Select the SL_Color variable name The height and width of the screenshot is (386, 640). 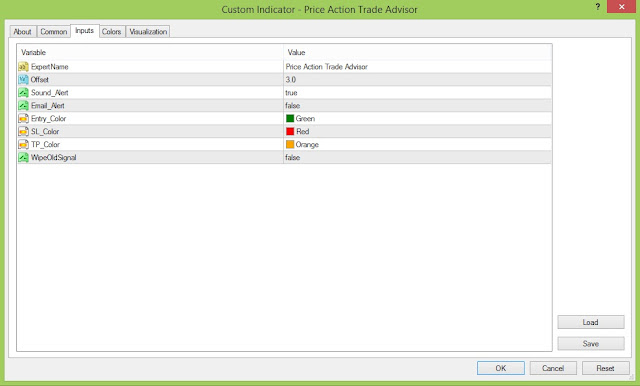(x=45, y=131)
